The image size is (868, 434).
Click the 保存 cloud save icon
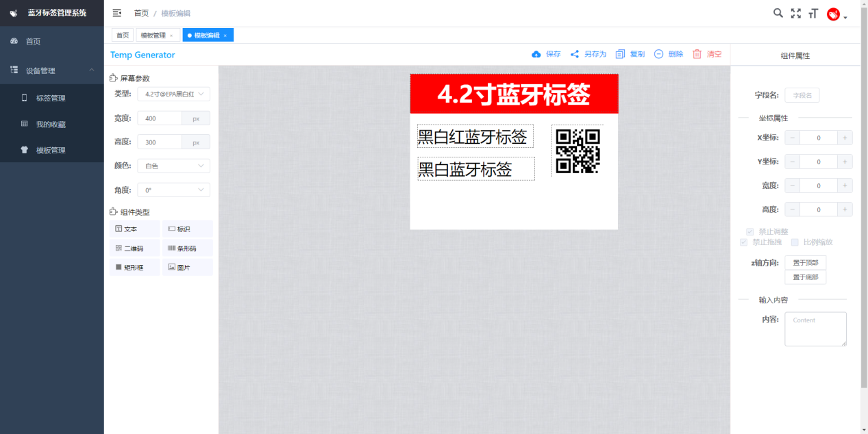point(536,54)
